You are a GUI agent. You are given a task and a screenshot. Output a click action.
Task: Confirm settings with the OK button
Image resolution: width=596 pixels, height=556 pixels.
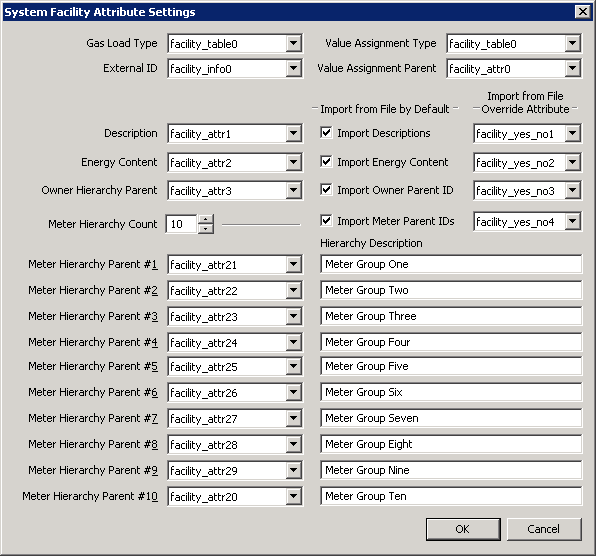463,529
